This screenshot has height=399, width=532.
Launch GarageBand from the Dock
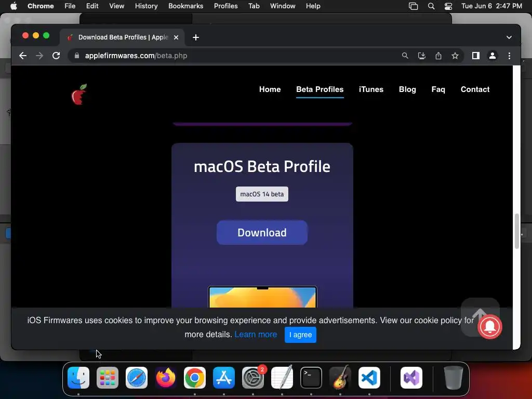pos(340,378)
